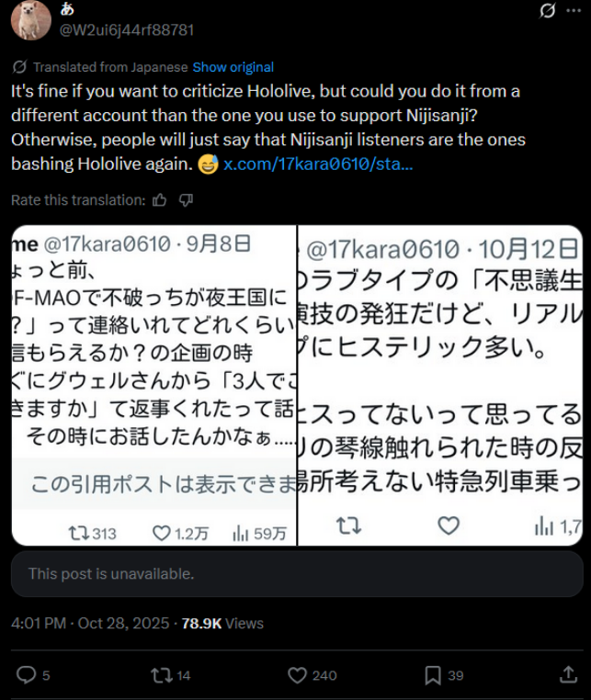Open the chihuahua profile avatar
The image size is (591, 700).
(x=31, y=20)
